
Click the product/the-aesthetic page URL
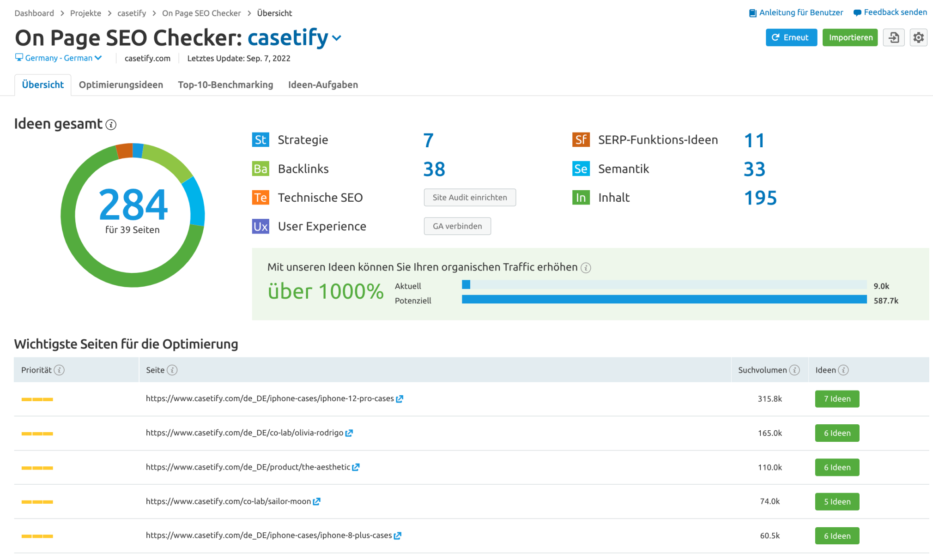[248, 467]
